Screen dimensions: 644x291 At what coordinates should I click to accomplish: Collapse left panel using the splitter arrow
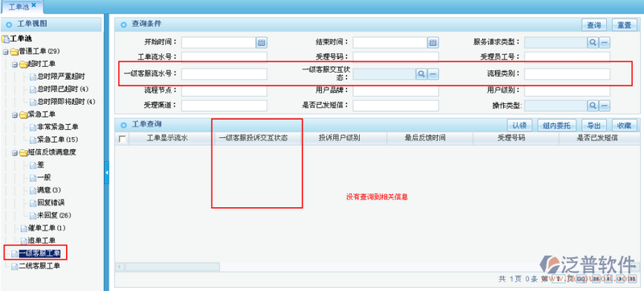(107, 173)
